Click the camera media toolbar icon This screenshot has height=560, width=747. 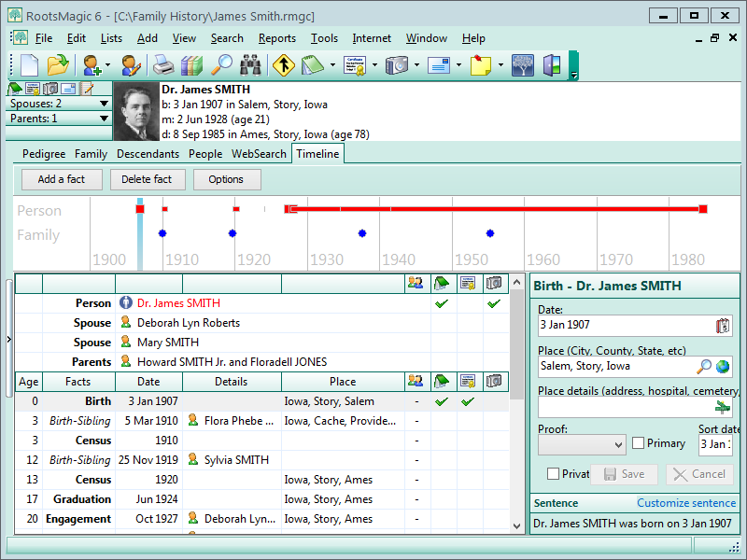397,65
